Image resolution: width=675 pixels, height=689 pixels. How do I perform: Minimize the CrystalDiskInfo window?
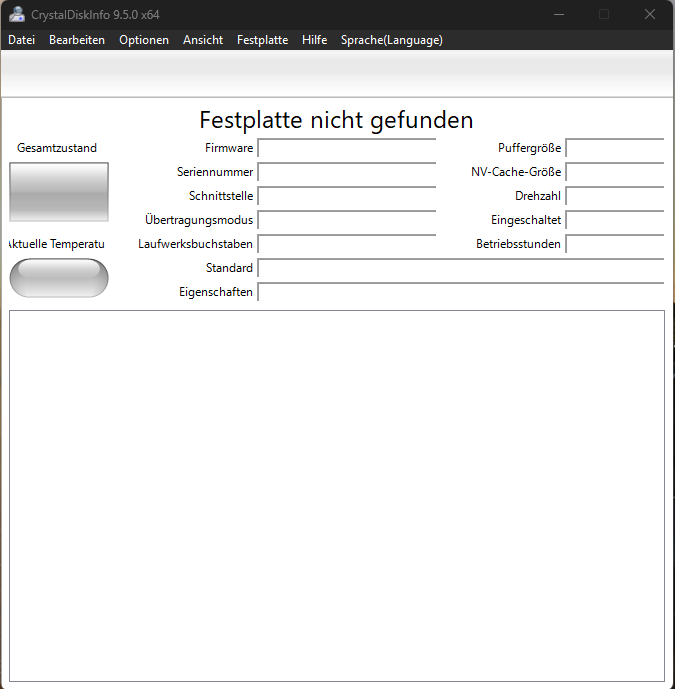[x=559, y=15]
